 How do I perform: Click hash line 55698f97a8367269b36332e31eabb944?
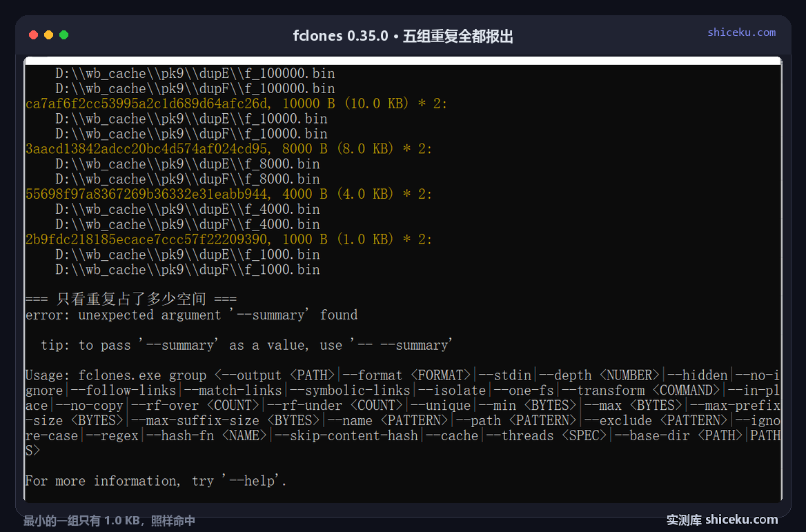pos(228,194)
